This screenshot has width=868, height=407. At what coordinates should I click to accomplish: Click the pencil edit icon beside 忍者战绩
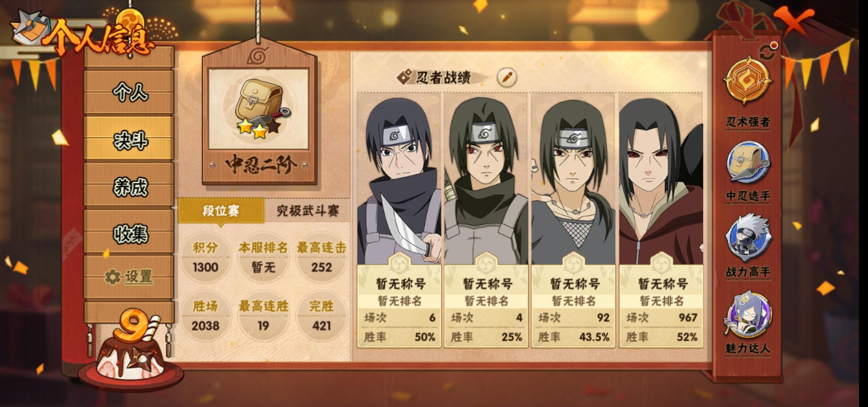tap(507, 77)
